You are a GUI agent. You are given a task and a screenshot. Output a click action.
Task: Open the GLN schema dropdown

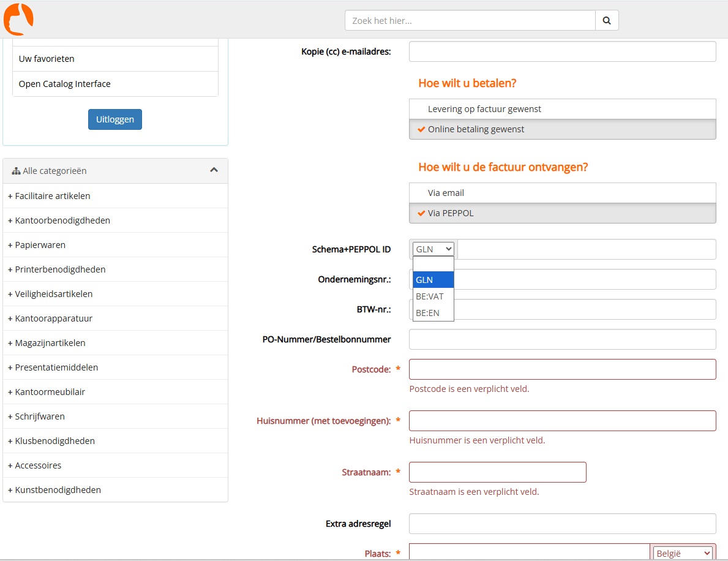pyautogui.click(x=433, y=249)
